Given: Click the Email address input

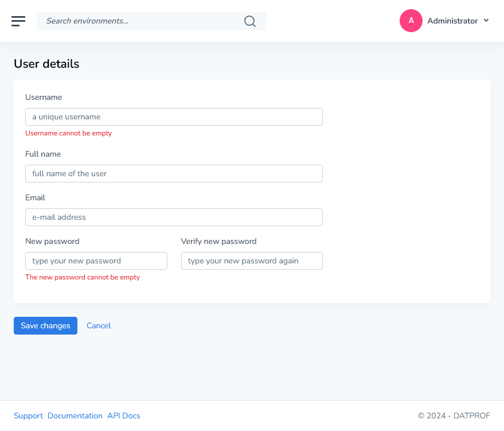Looking at the screenshot, I should coord(174,218).
